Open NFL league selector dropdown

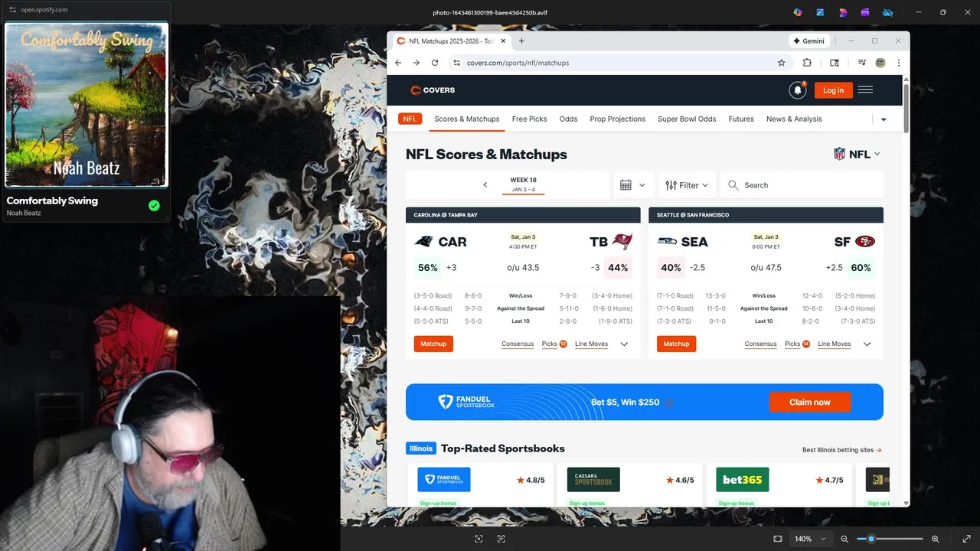(x=857, y=154)
